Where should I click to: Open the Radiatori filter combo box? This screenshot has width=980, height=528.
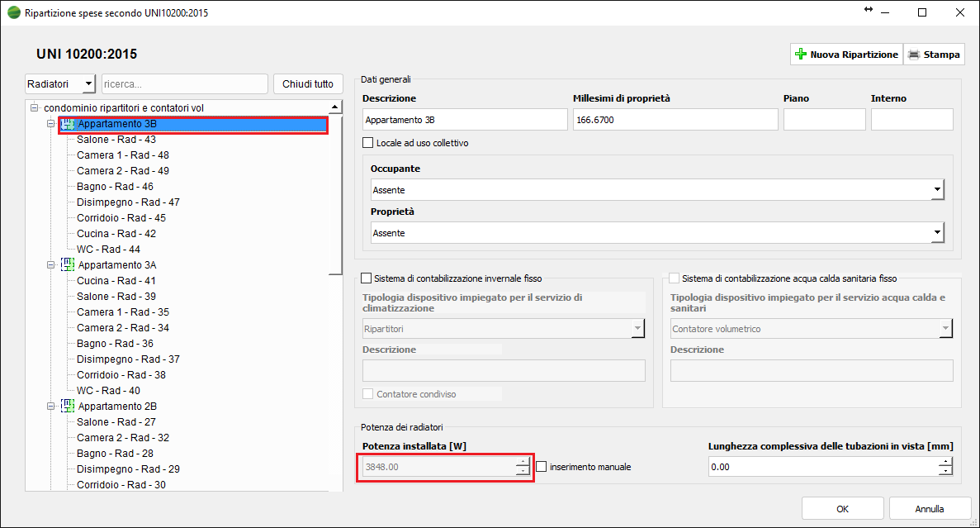[88, 84]
